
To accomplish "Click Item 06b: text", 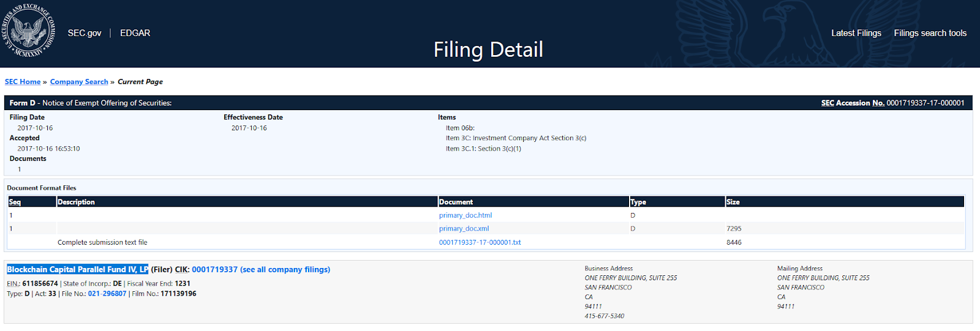I will click(460, 128).
